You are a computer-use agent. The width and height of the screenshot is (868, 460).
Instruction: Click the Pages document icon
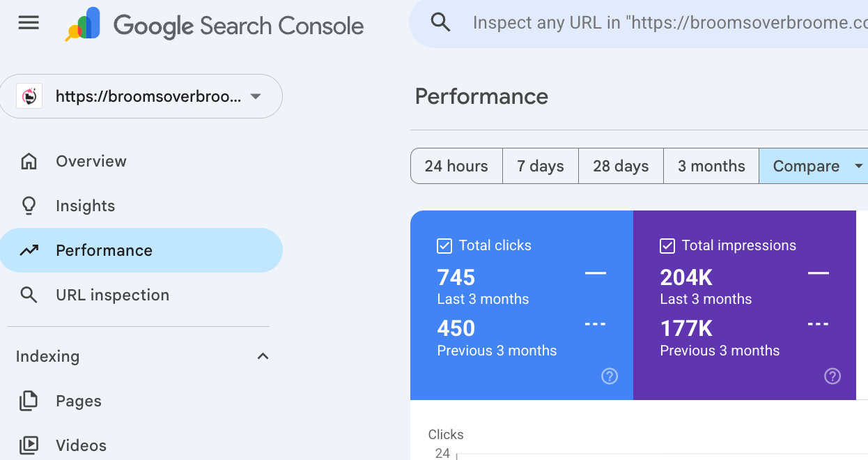[29, 401]
